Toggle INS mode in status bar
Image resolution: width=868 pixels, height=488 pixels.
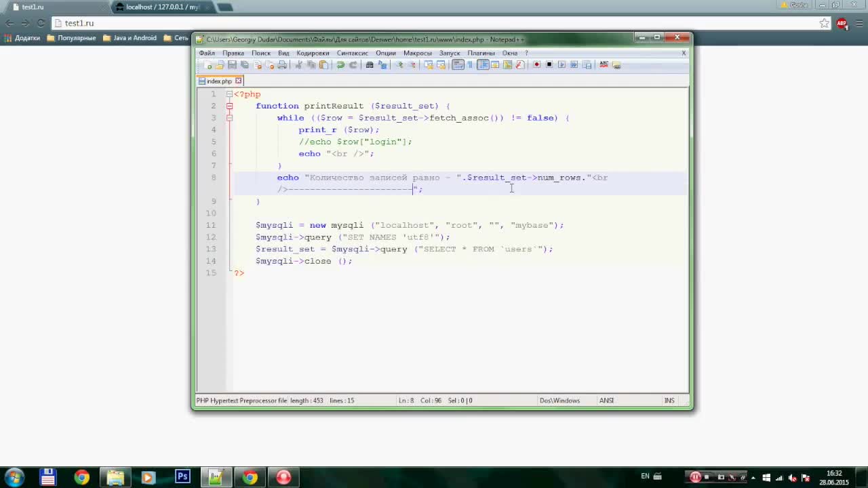[x=669, y=401]
